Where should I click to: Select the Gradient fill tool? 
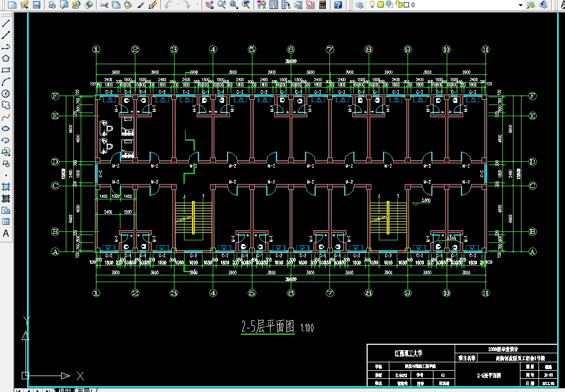click(x=6, y=198)
